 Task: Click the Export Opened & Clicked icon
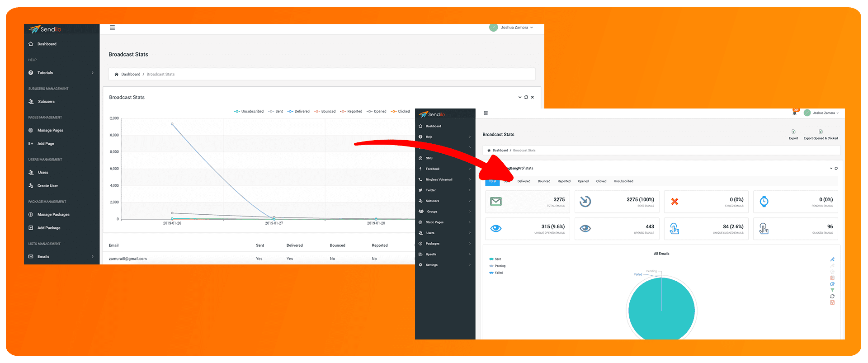coord(821,132)
